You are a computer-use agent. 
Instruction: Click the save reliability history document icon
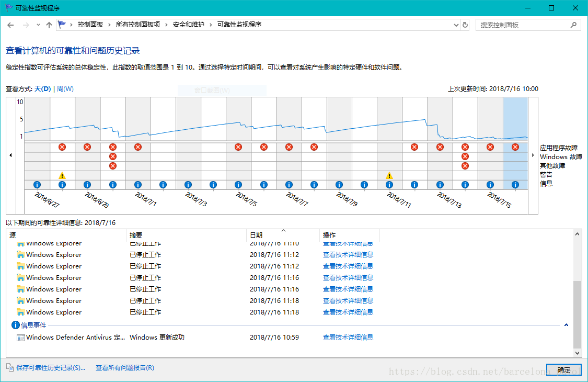[x=10, y=367]
